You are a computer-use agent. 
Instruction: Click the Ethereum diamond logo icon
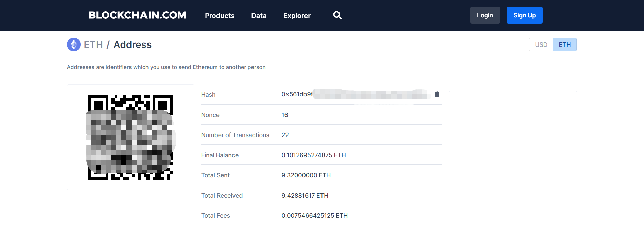tap(74, 44)
